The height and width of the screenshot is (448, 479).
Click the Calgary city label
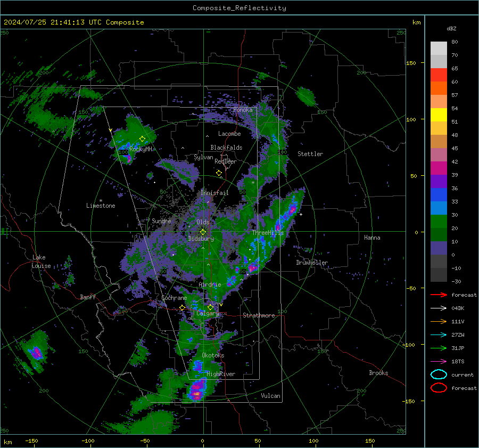tap(208, 313)
